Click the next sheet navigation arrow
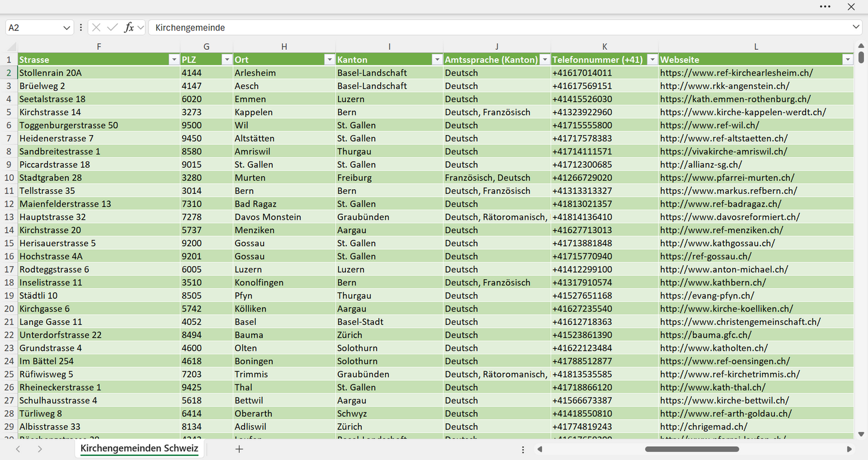The width and height of the screenshot is (868, 460). (x=40, y=449)
